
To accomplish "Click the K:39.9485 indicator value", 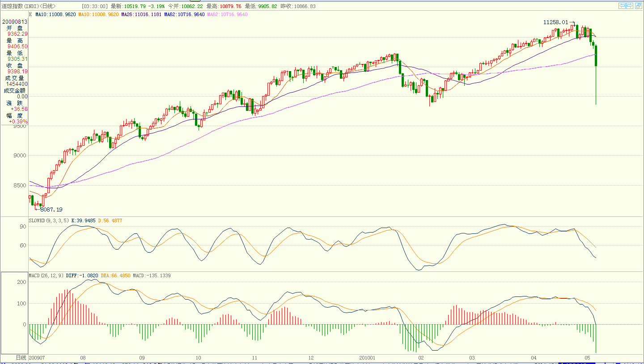I will pos(84,220).
